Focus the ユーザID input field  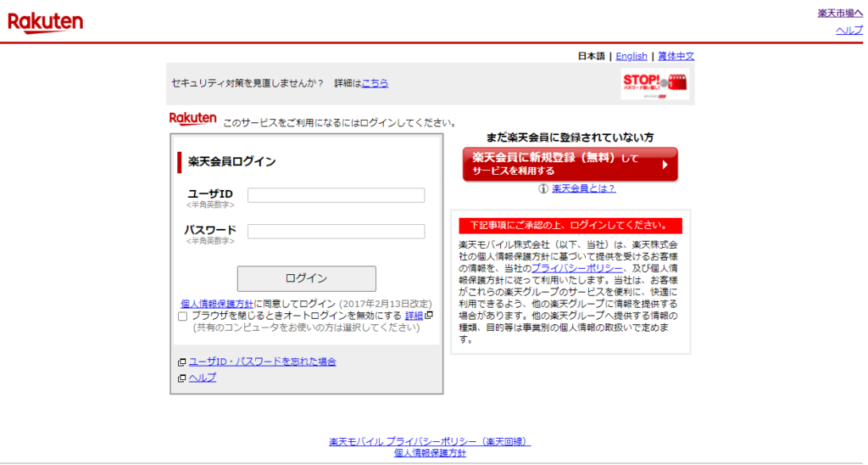click(336, 195)
